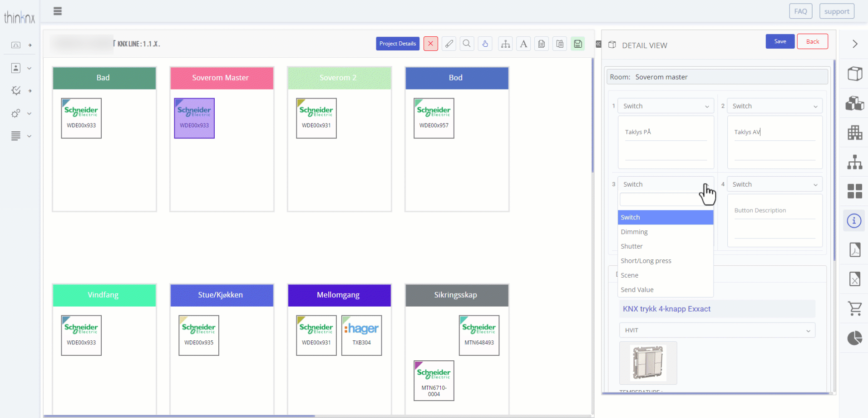
Task: Select the pointer touch tool icon
Action: [485, 44]
